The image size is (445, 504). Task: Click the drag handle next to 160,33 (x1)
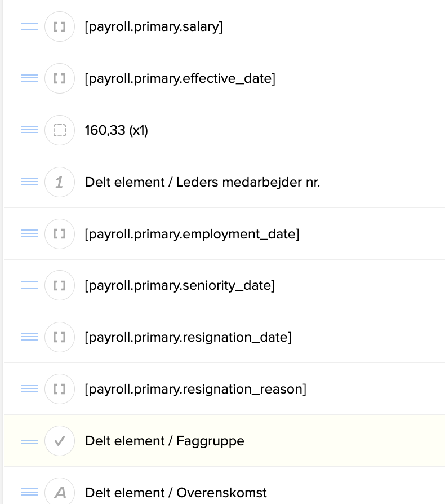click(29, 130)
